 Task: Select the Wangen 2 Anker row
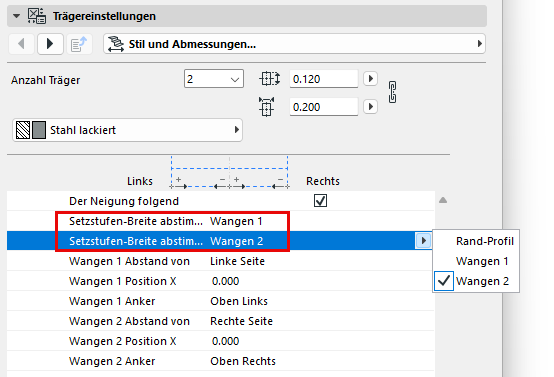point(220,361)
